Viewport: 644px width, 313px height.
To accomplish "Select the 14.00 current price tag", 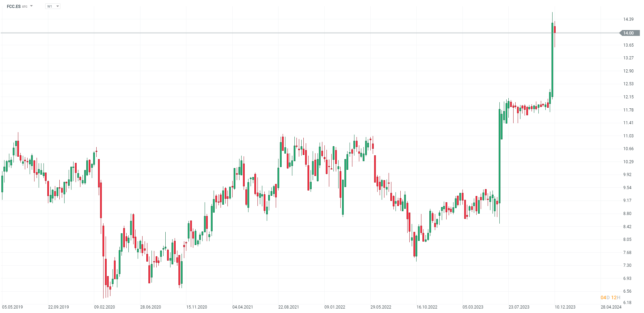I will [x=629, y=33].
